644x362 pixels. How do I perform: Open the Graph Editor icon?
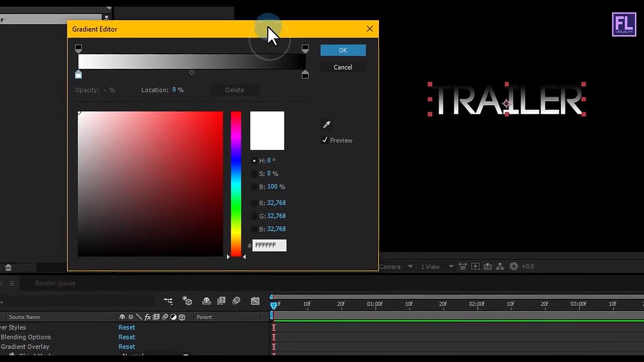click(255, 301)
